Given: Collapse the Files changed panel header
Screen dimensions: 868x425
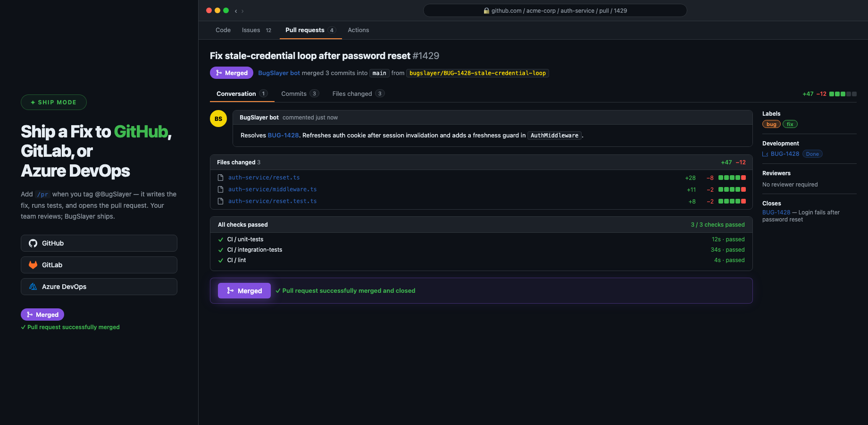Looking at the screenshot, I should point(238,162).
